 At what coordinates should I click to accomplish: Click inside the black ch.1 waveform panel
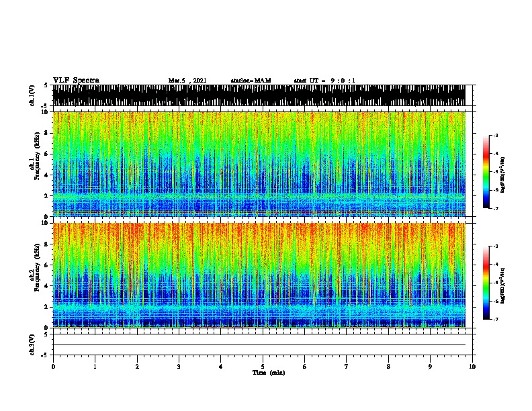click(x=259, y=95)
